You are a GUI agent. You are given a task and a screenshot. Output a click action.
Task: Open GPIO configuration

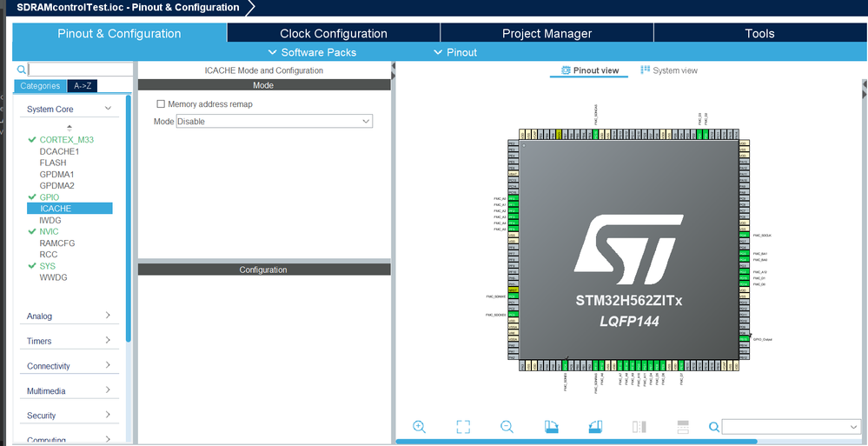[50, 197]
